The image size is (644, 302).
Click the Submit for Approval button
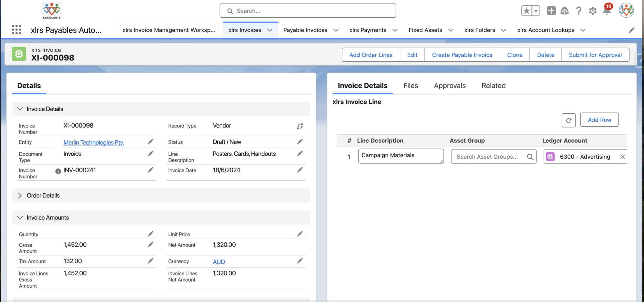[x=595, y=54]
